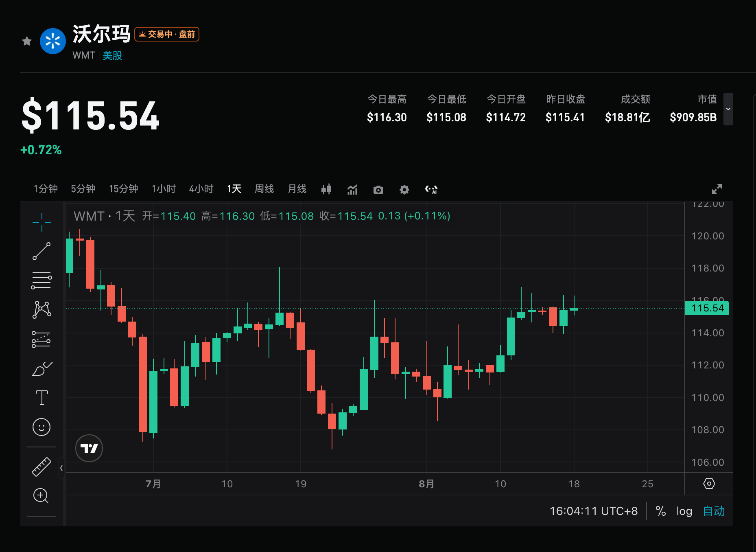
Task: Open price scale settings hexagon icon
Action: click(x=709, y=484)
